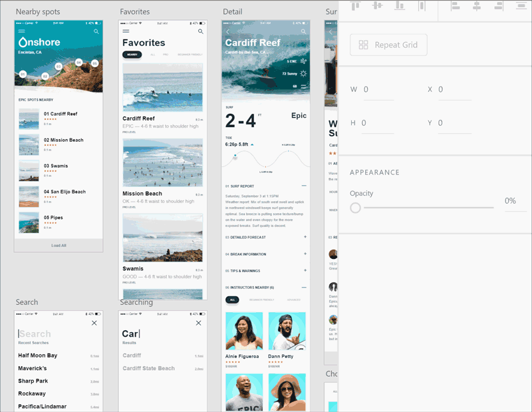The height and width of the screenshot is (412, 532).
Task: Expand the 03 Detailed Forecast section
Action: coord(305,237)
